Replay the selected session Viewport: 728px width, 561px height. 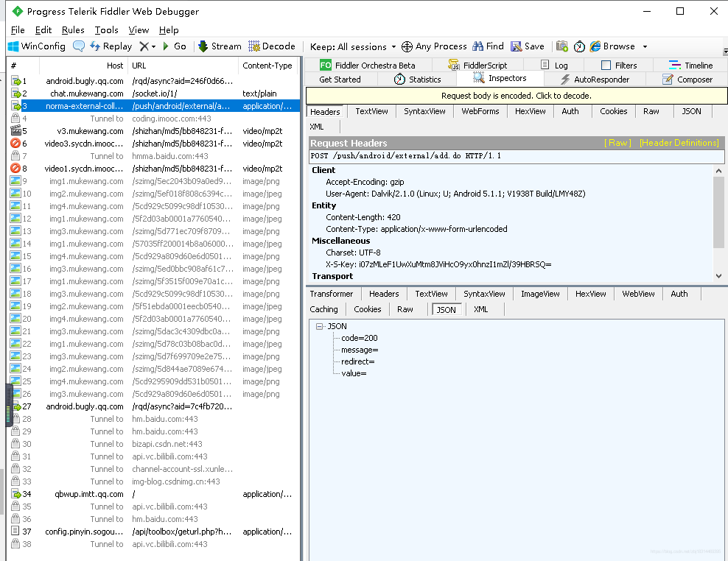(x=111, y=46)
